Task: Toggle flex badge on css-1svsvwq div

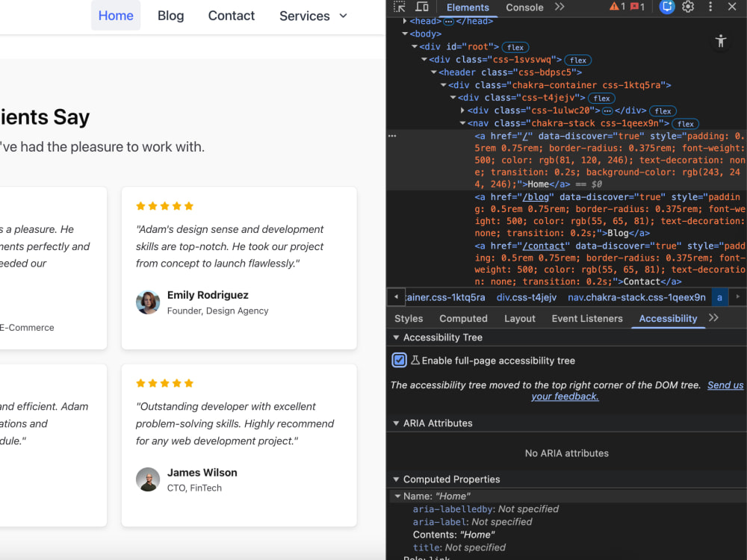Action: (578, 60)
